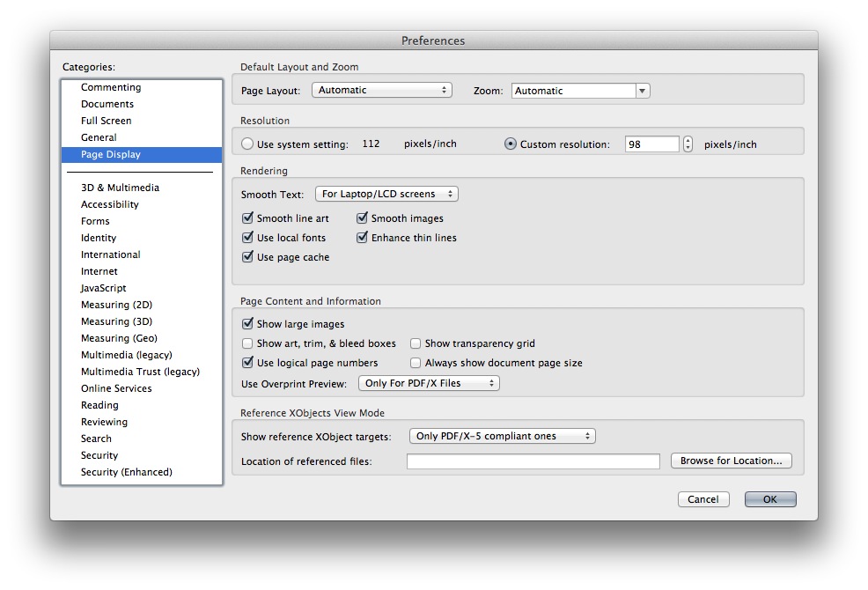
Task: Check Always show document page size
Action: pyautogui.click(x=415, y=363)
